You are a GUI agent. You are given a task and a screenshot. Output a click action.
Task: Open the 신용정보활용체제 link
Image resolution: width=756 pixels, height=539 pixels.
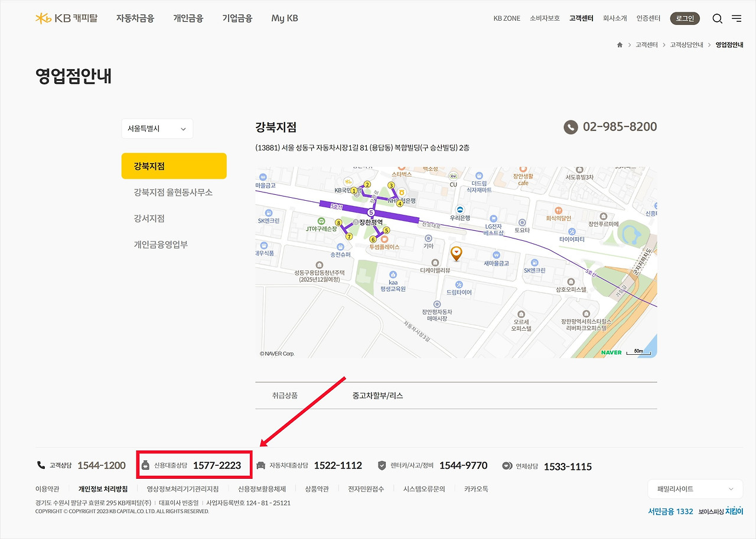262,489
